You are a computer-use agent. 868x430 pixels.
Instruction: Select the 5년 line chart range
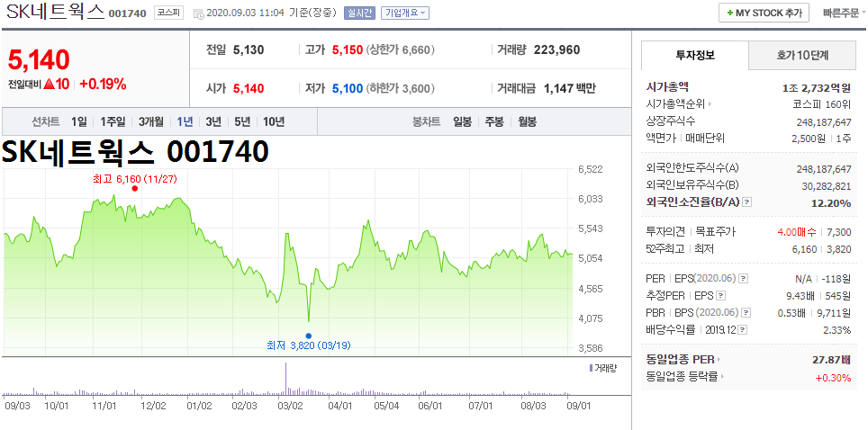[242, 121]
